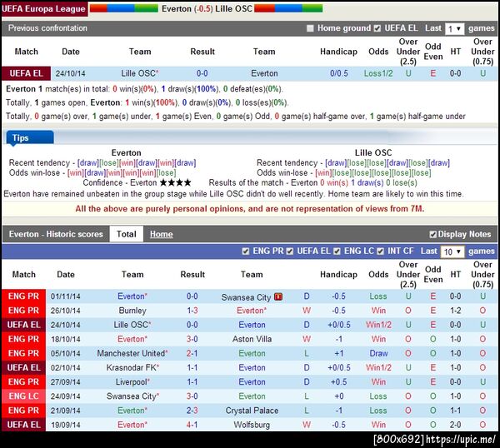Screen dimensions: 500x448
Task: Toggle the INT CF league filter checkbox
Action: (x=380, y=251)
